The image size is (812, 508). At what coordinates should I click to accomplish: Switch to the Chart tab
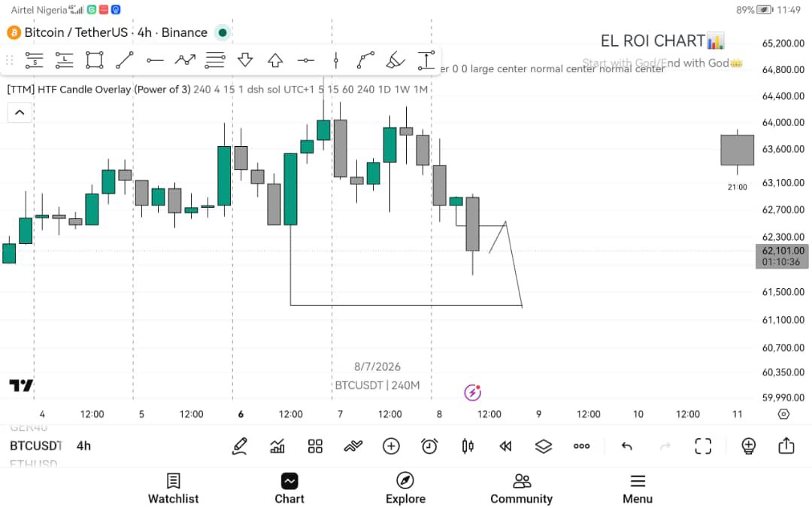(289, 488)
